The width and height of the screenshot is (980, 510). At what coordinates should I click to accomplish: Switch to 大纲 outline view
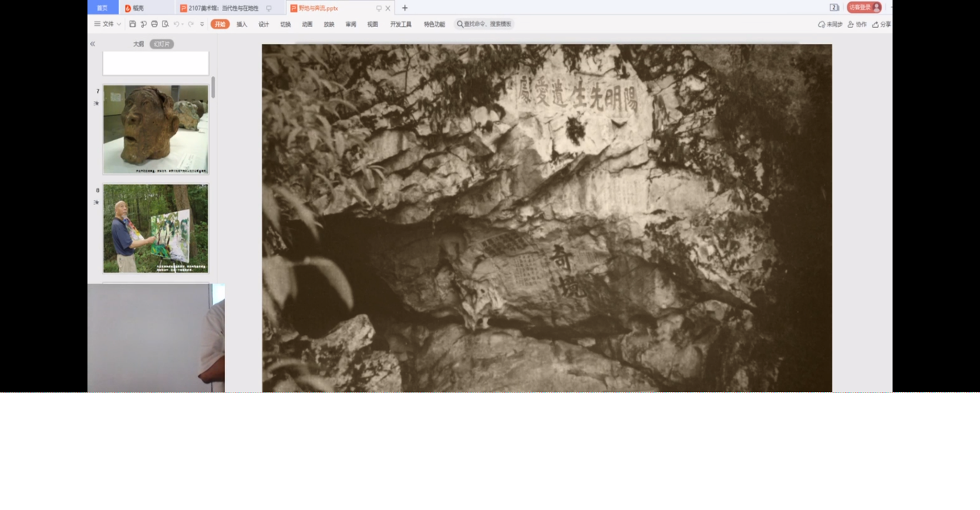click(x=138, y=44)
